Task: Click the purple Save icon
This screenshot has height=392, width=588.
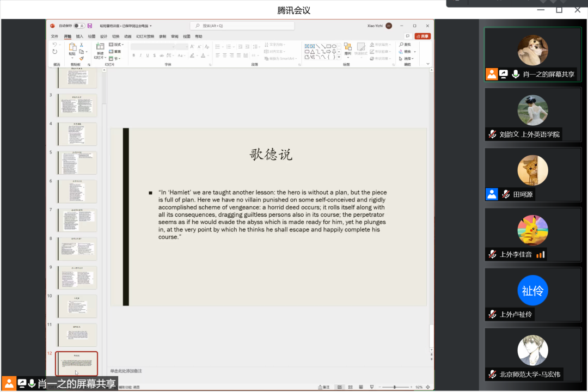Action: point(90,26)
